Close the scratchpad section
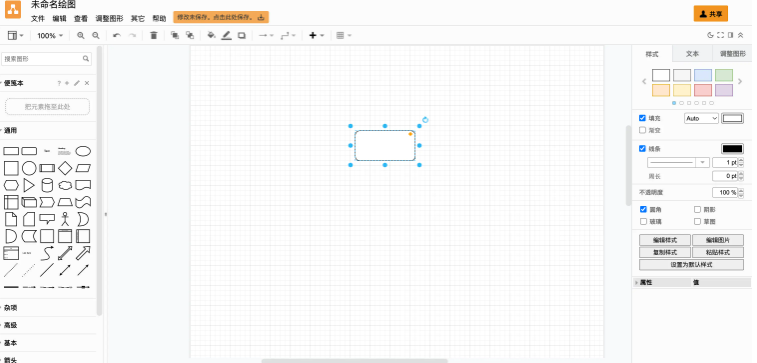 (87, 83)
